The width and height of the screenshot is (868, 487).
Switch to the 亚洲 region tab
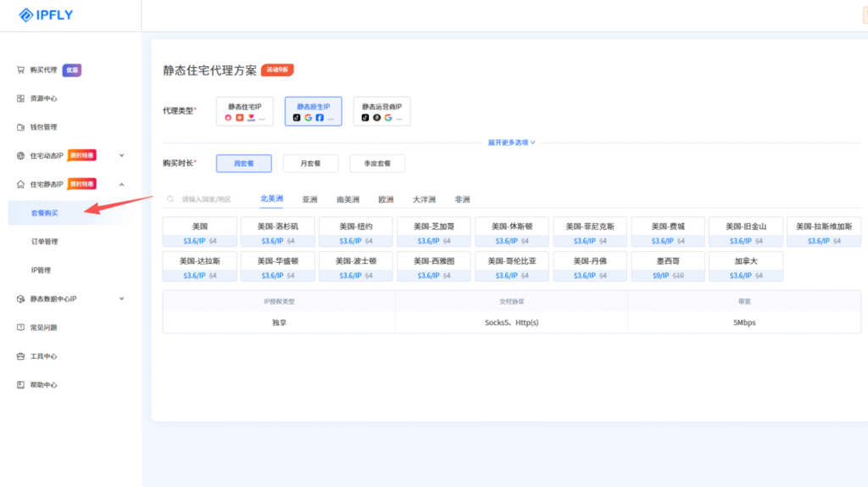pyautogui.click(x=310, y=199)
